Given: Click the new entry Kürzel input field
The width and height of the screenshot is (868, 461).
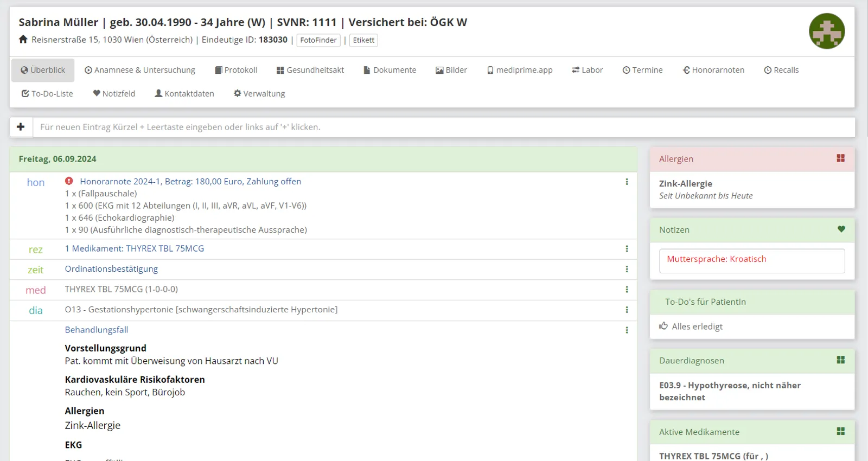Looking at the screenshot, I should 444,127.
